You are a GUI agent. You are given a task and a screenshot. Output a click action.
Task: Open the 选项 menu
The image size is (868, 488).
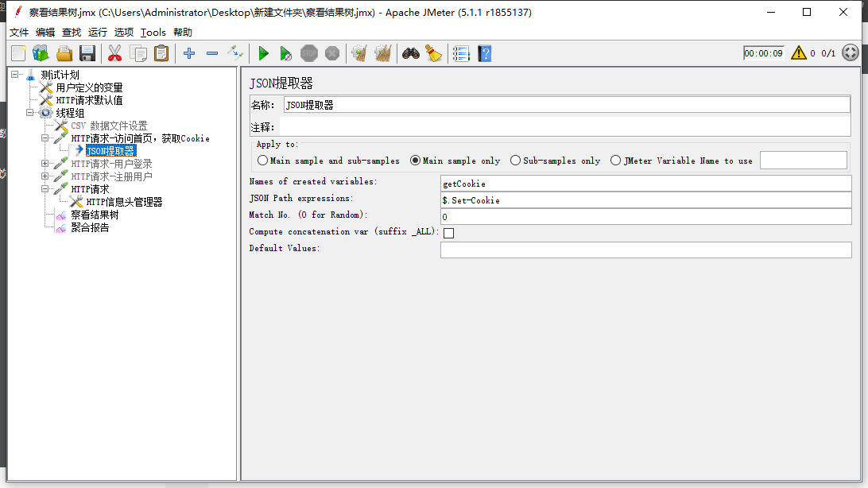click(x=123, y=32)
